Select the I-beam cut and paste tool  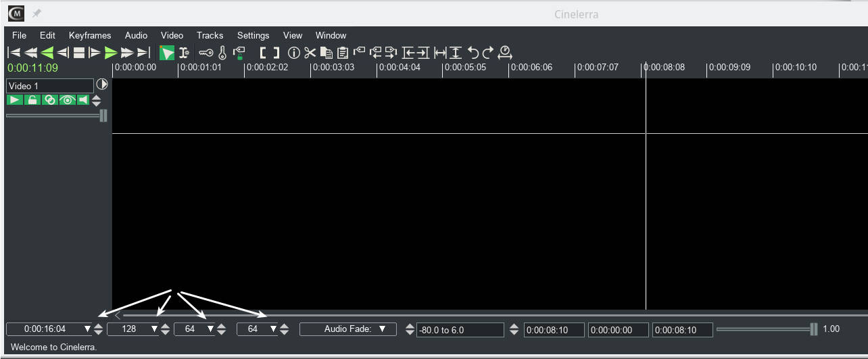pos(184,52)
